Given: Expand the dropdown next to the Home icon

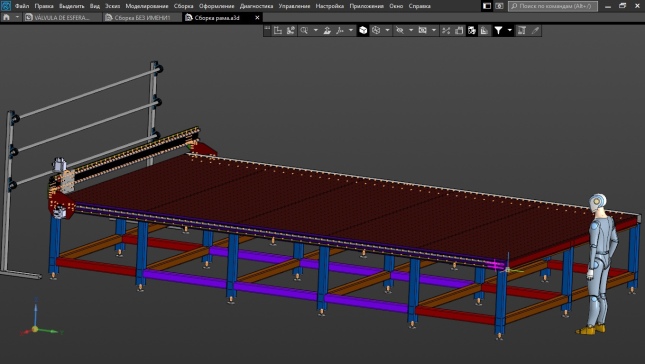Looking at the screenshot, I should tap(17, 18).
